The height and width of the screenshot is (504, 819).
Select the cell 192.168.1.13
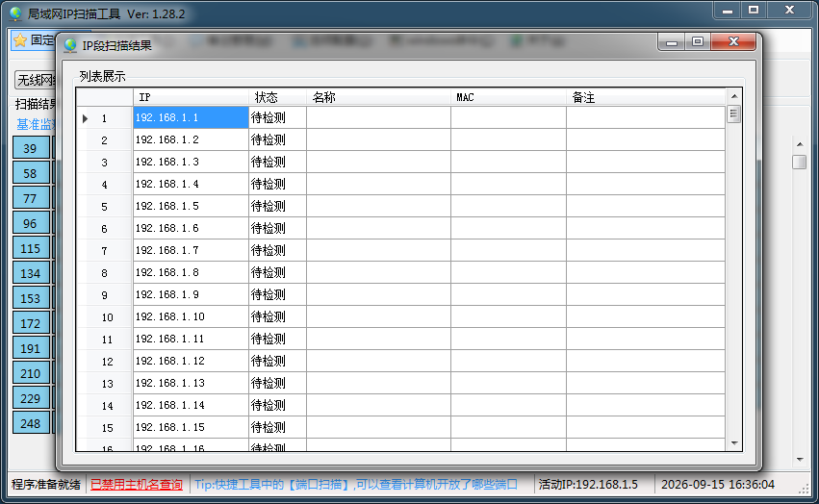191,383
